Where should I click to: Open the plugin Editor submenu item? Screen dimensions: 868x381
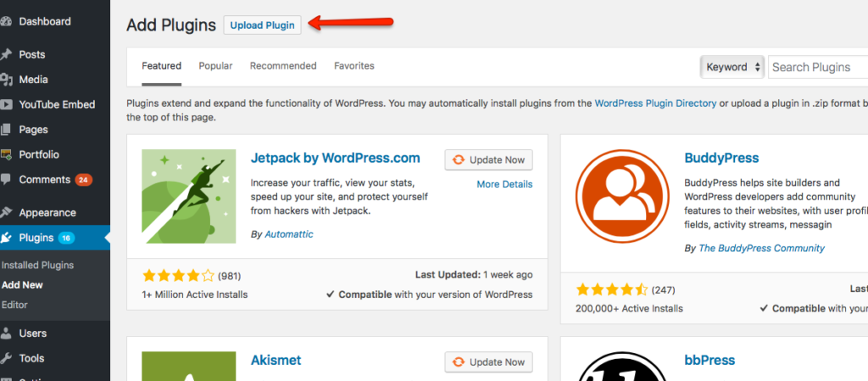click(14, 305)
